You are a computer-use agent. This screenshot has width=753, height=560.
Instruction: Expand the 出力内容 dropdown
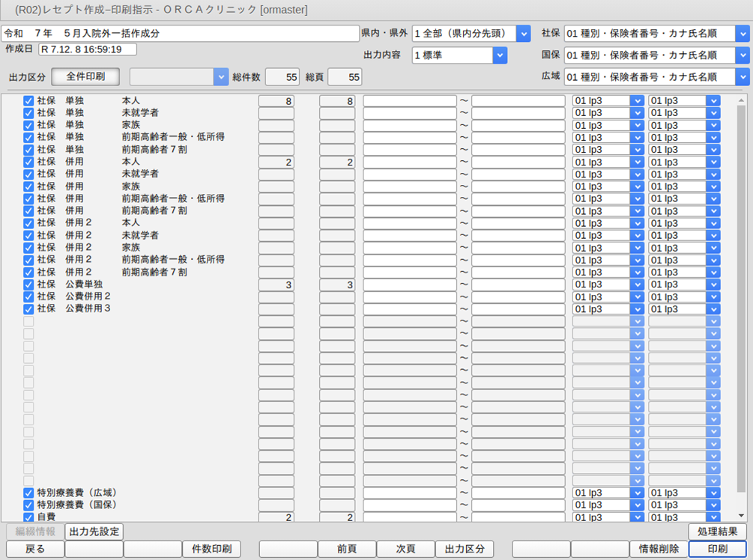tap(500, 55)
